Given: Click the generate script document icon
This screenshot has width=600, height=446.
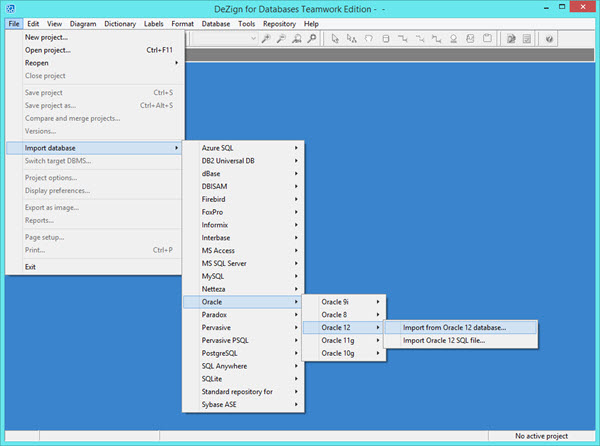Looking at the screenshot, I should [x=511, y=39].
